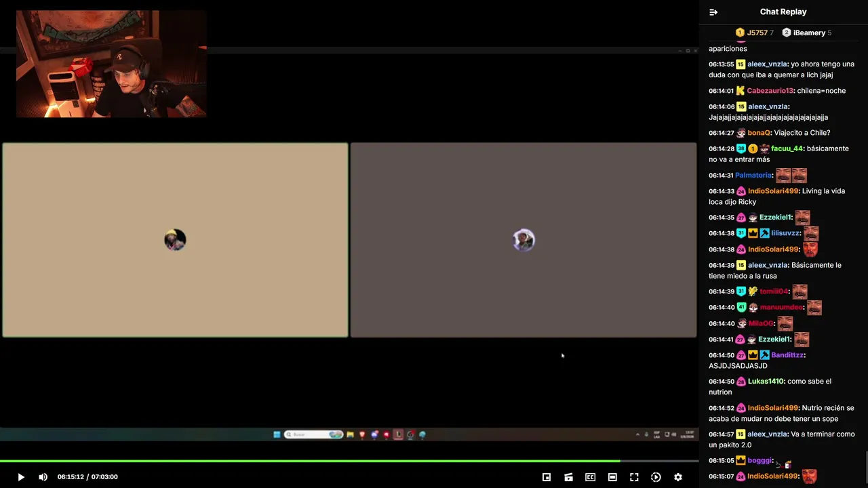The width and height of the screenshot is (868, 488).
Task: Open Lukas1410's username in chat
Action: (x=766, y=382)
